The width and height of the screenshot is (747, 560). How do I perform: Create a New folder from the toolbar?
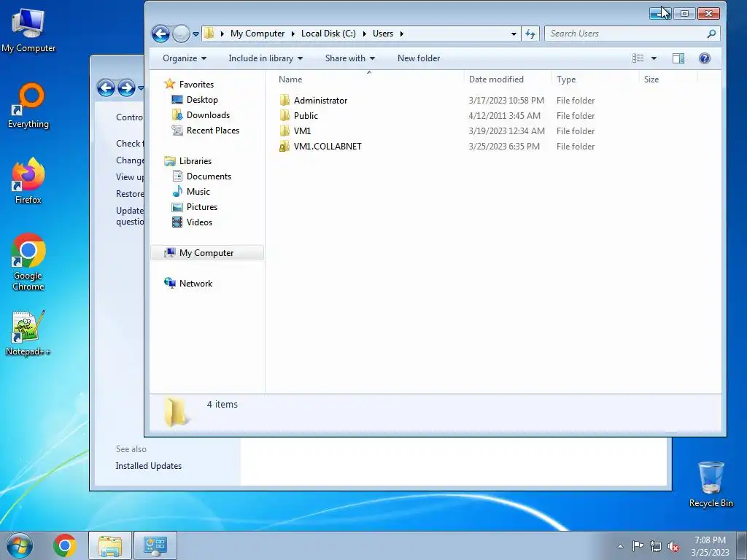click(419, 58)
